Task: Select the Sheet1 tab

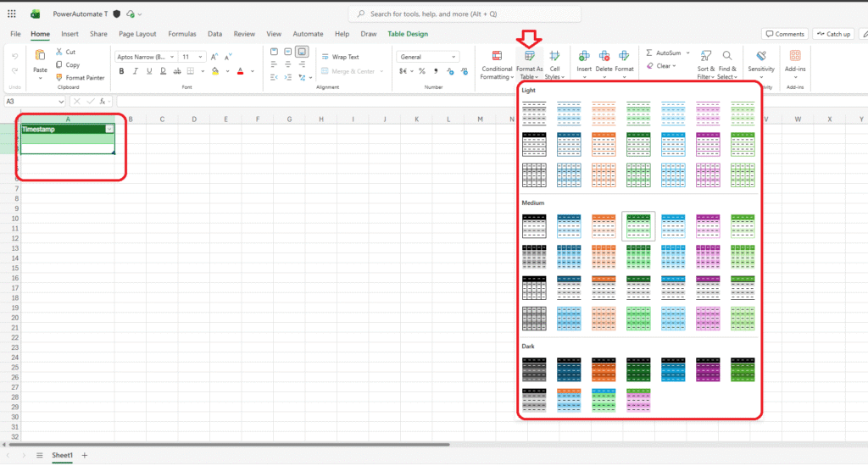Action: tap(62, 456)
